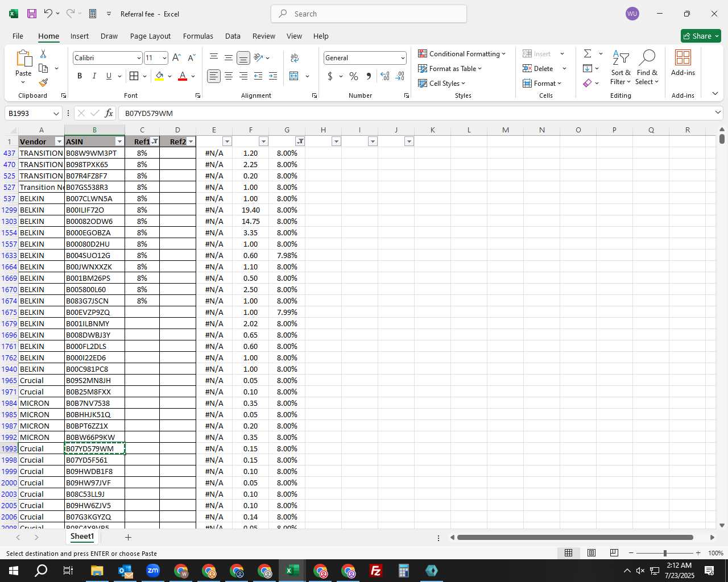Toggle bottom vertical alignment
This screenshot has width=728, height=582.
pos(243,58)
